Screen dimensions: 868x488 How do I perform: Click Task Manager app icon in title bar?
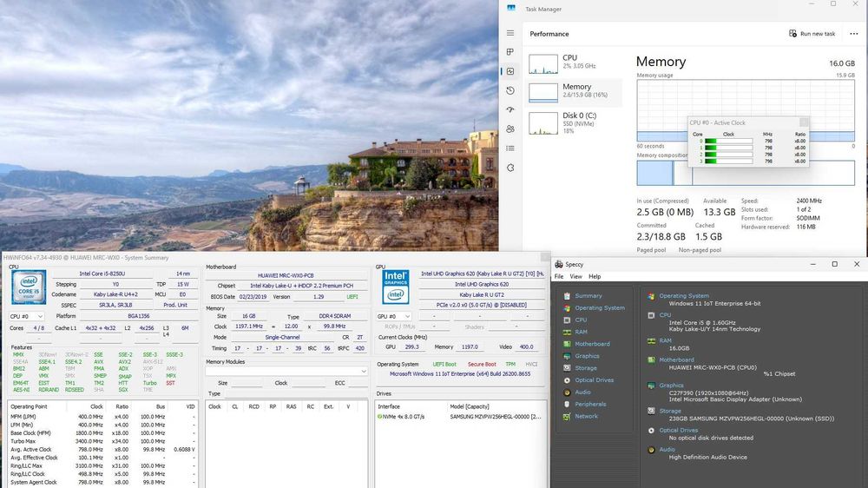[x=511, y=9]
